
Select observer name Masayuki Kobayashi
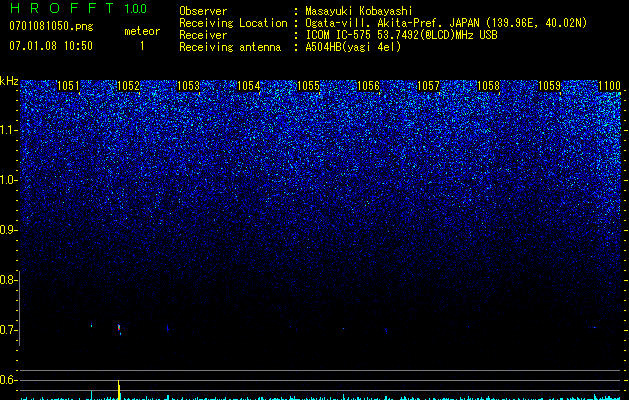coord(359,11)
